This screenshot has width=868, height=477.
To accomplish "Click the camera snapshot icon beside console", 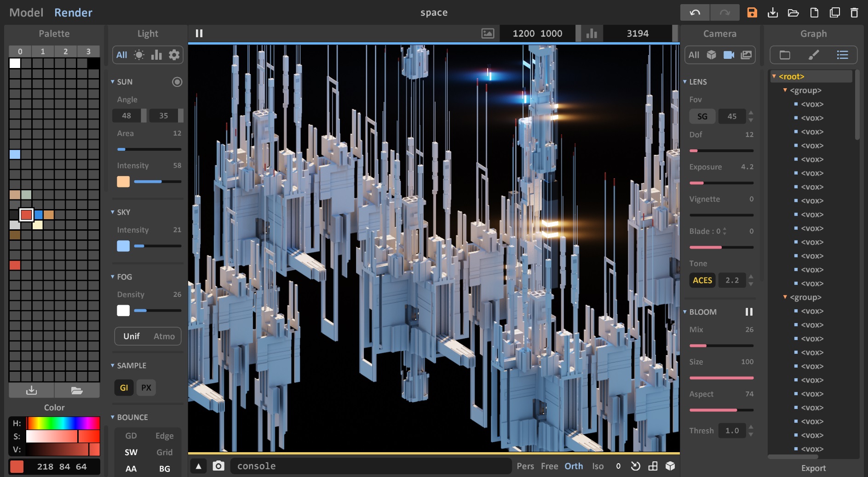I will tap(218, 466).
